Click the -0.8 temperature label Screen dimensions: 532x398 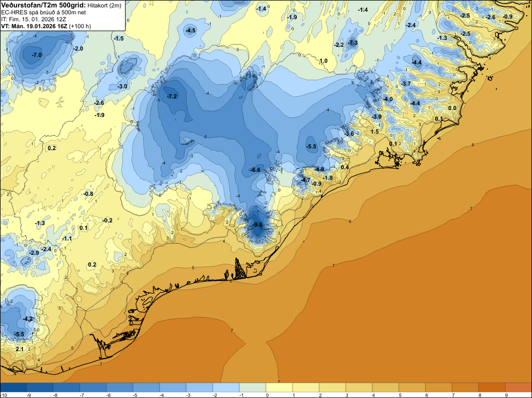[88, 194]
